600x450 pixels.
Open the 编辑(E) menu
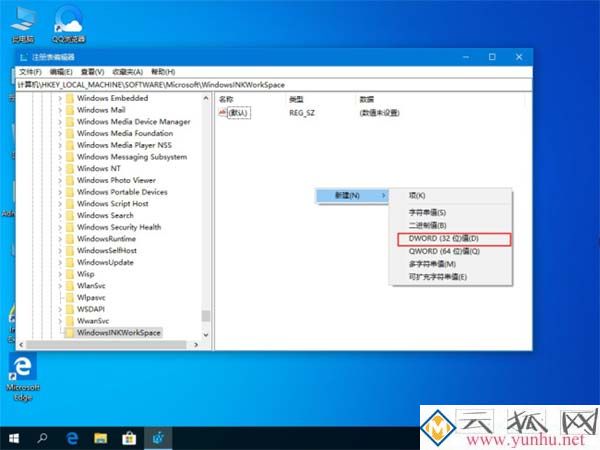[x=61, y=72]
